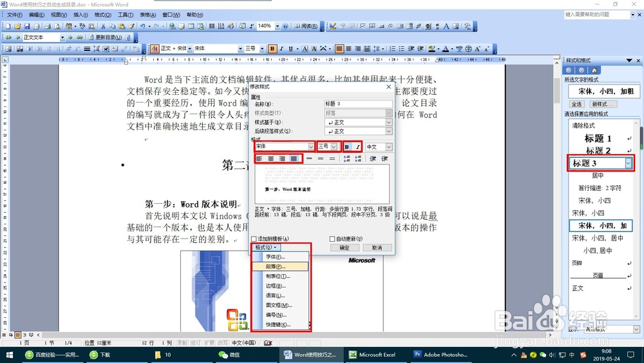Click the 全选 button in styles pane
The image size is (644, 363).
[576, 104]
